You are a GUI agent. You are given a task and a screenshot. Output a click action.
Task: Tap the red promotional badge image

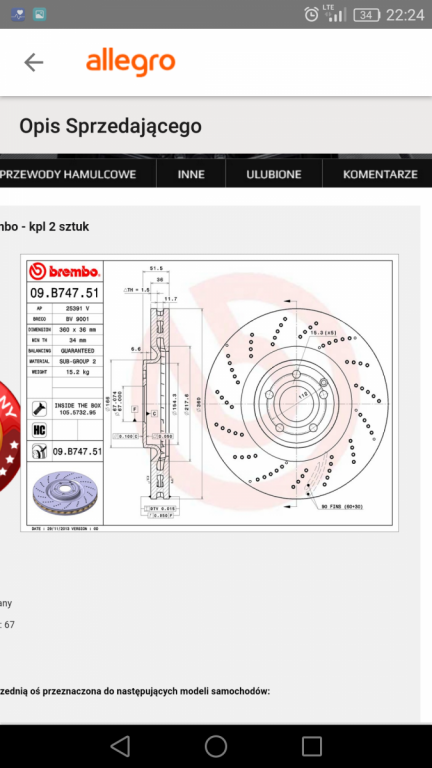point(10,437)
